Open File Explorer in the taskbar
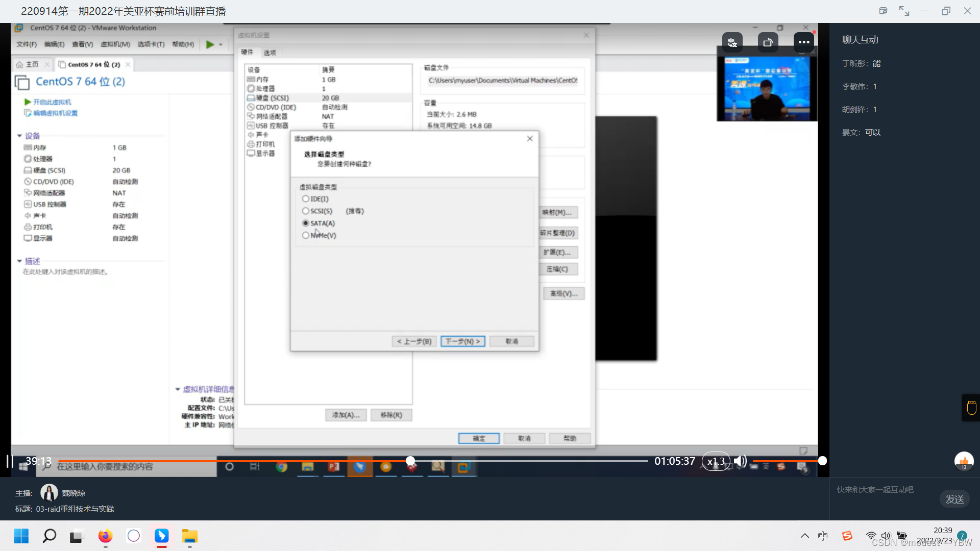The image size is (980, 551). 189,536
